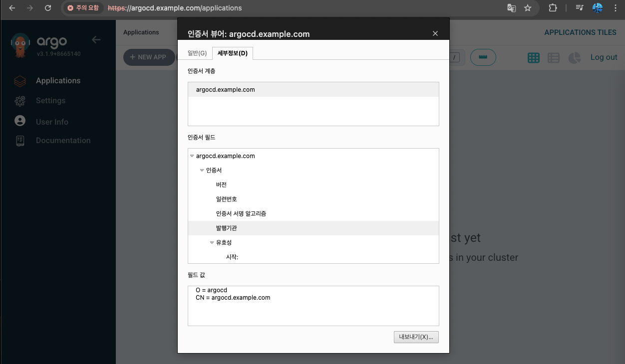Click the Documentation book icon

click(20, 141)
